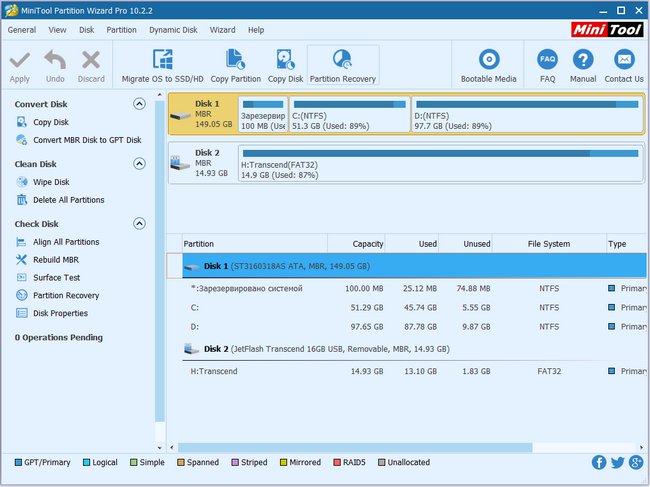Click the Undo arrow icon
This screenshot has width=650, height=487.
click(x=55, y=60)
